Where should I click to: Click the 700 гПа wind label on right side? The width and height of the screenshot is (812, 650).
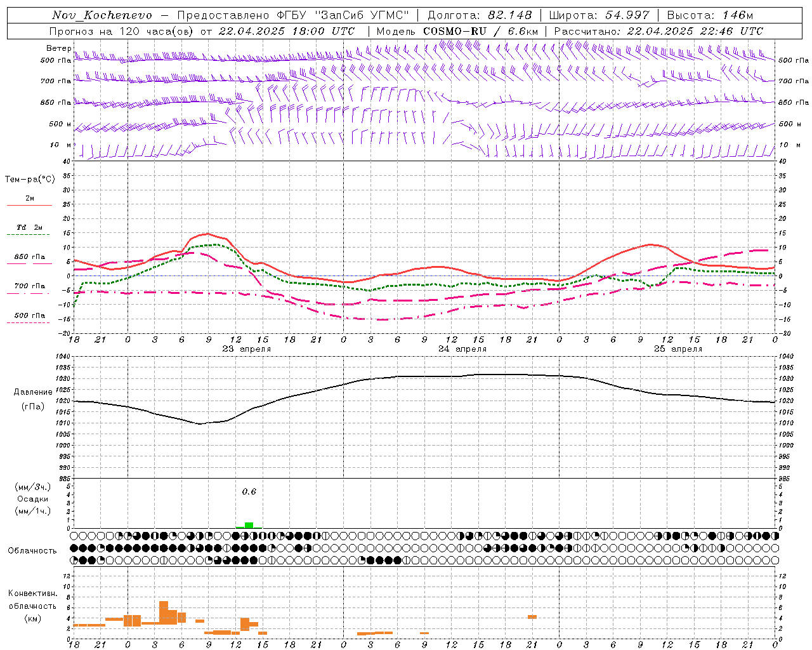pyautogui.click(x=794, y=81)
